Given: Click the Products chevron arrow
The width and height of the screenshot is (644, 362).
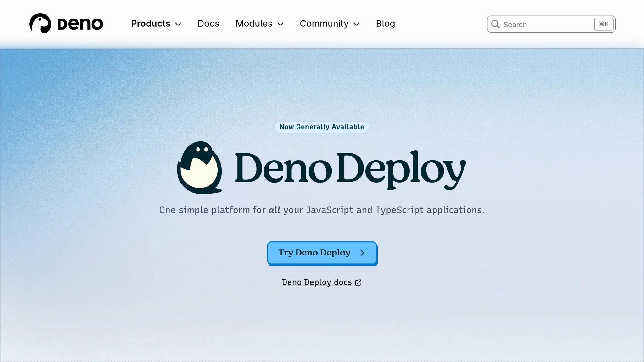Looking at the screenshot, I should [x=178, y=24].
